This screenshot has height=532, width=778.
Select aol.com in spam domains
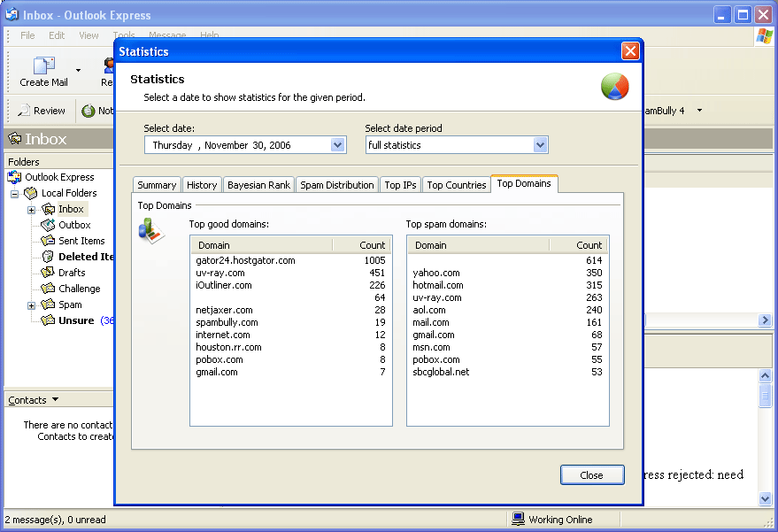click(x=507, y=310)
